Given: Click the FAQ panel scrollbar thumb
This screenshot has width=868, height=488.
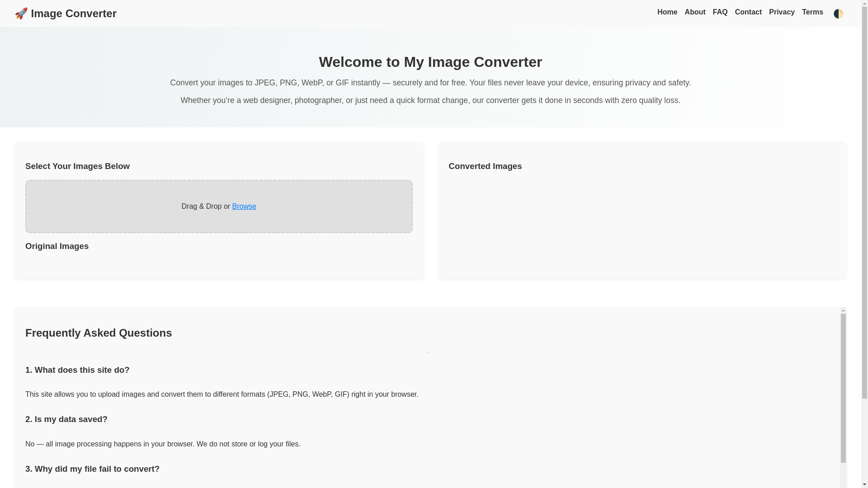Looking at the screenshot, I should [843, 388].
